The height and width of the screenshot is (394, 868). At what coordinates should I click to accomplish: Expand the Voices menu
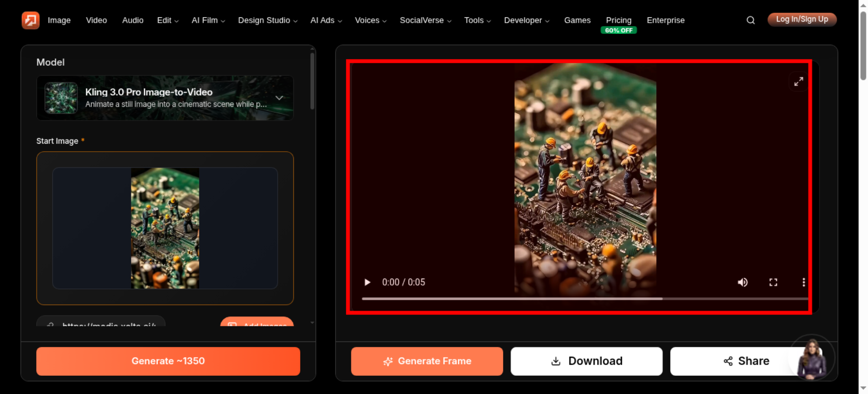pos(371,20)
